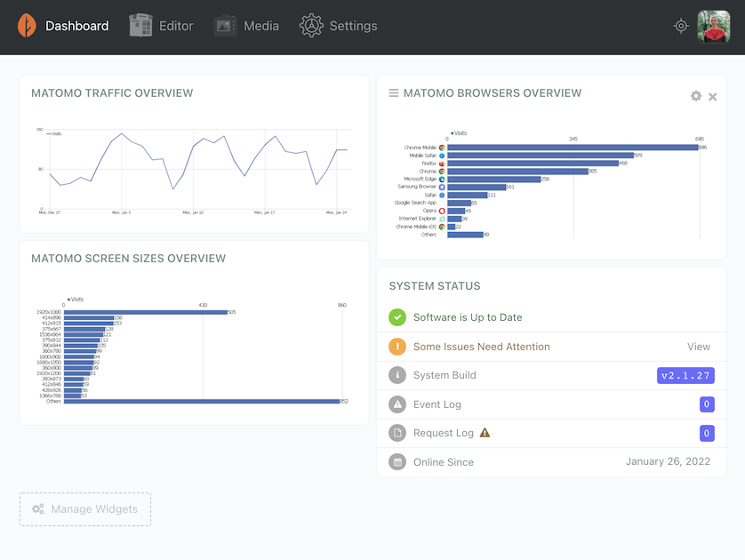
Task: Click the orange exclamation warning icon
Action: 397,347
